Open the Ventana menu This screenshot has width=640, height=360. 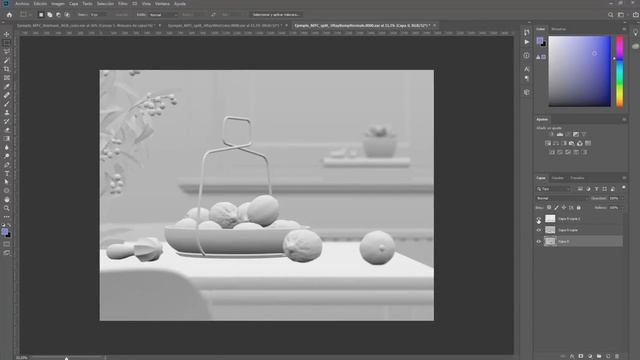tap(162, 4)
